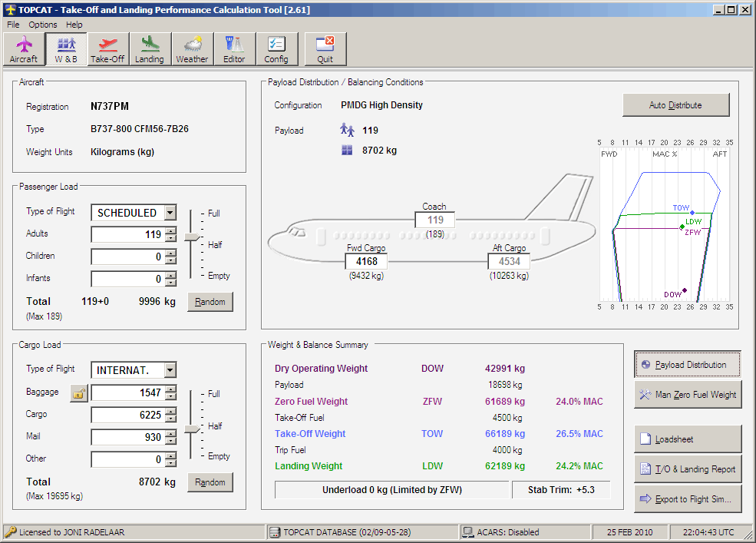The image size is (756, 543).
Task: Expand cargo Type of Flight dropdown
Action: (x=170, y=370)
